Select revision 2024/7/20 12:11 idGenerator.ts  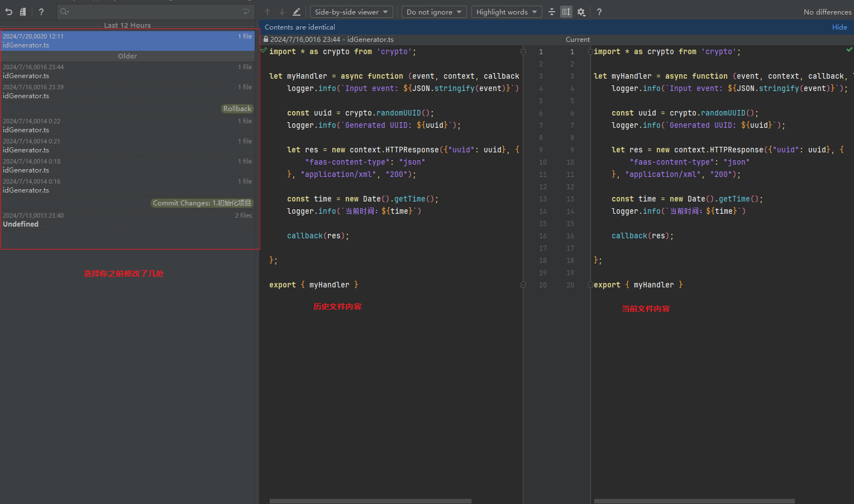[x=127, y=41]
